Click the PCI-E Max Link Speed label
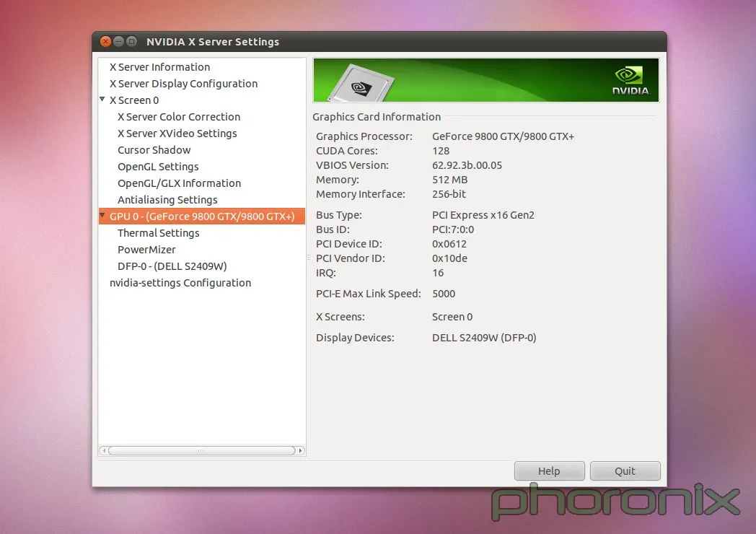 (369, 294)
